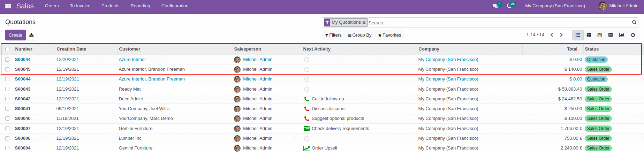Click the download export icon
This screenshot has width=644, height=153.
[31, 35]
